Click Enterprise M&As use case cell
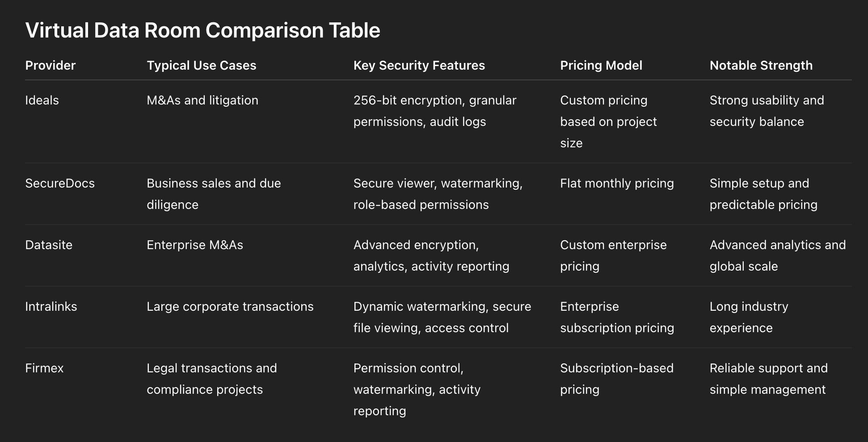Screen dimensions: 868x442 [195, 245]
